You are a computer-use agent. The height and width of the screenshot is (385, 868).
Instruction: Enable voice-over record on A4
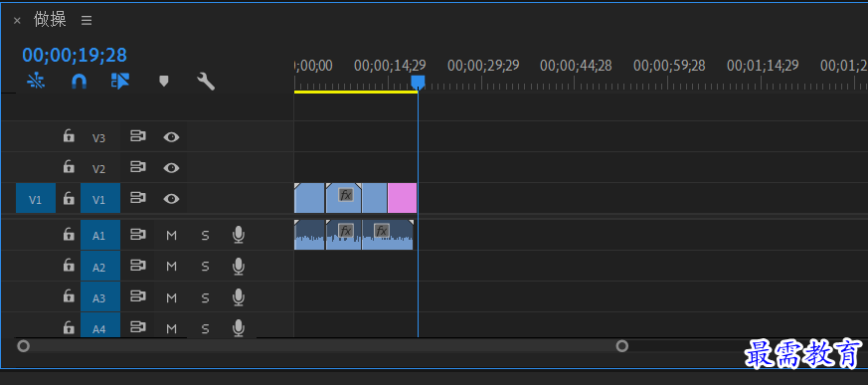tap(239, 328)
